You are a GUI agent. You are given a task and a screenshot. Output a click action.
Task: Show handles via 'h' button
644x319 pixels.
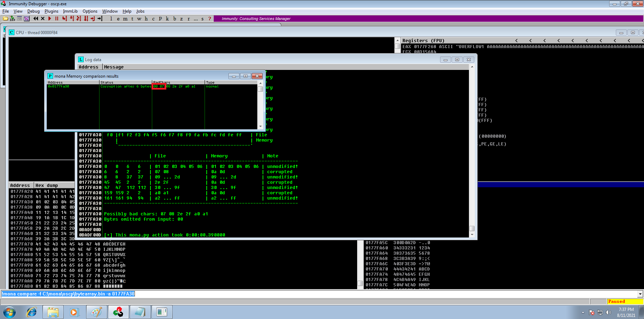pyautogui.click(x=146, y=19)
